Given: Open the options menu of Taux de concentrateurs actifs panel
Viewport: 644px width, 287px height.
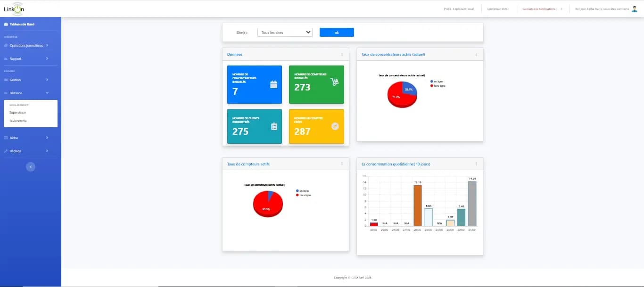Looking at the screenshot, I should [476, 54].
